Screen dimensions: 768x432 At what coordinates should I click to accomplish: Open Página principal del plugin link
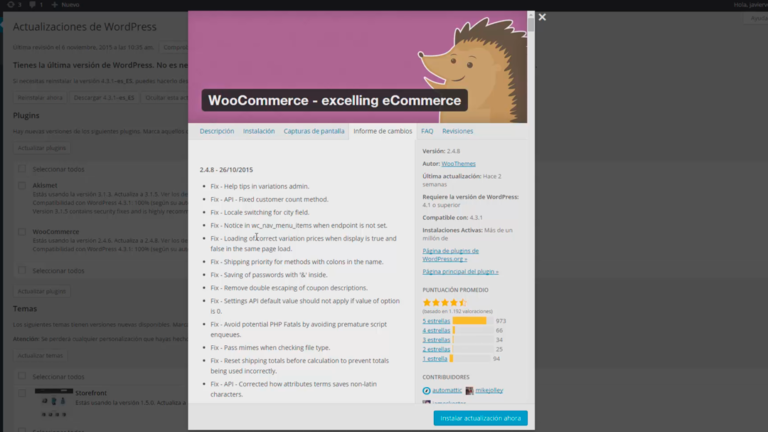[x=460, y=271]
